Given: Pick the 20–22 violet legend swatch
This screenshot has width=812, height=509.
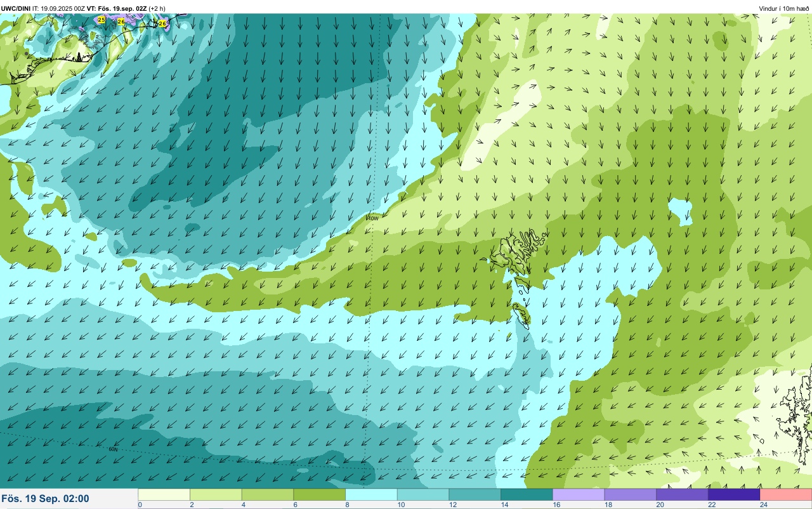Looking at the screenshot, I should 683,494.
